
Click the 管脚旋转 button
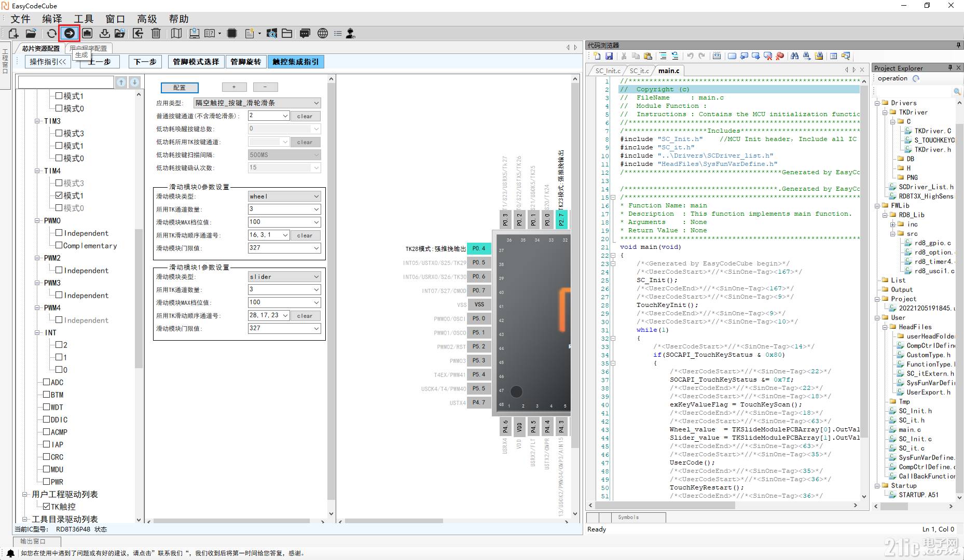(246, 62)
